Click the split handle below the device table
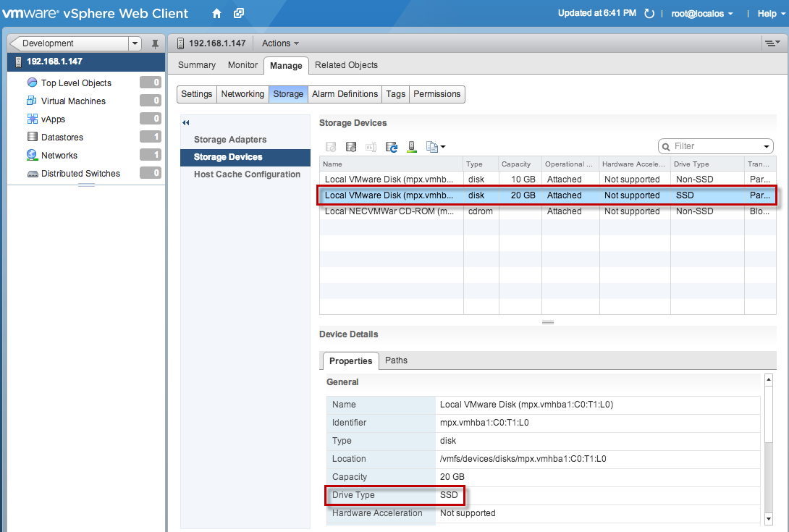Screen dimensions: 789x532 548,323
